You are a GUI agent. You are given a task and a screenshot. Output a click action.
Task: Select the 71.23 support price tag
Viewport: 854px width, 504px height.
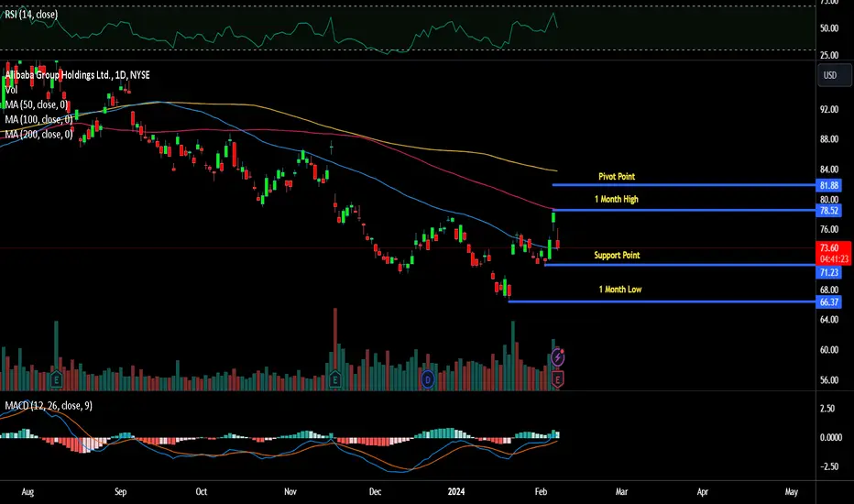[x=828, y=272]
